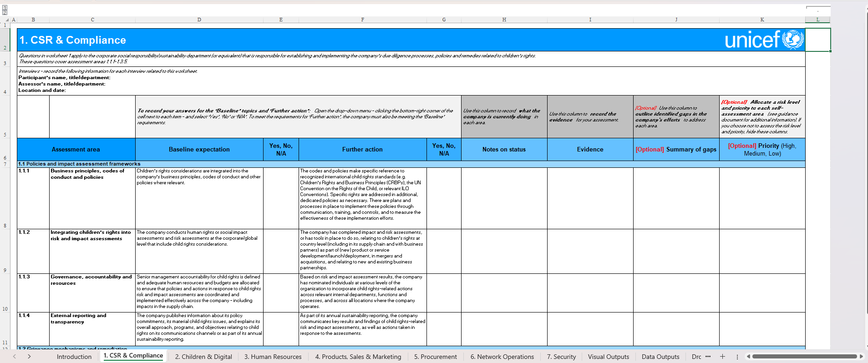
Task: Add a new sheet with plus icon
Action: tap(722, 357)
